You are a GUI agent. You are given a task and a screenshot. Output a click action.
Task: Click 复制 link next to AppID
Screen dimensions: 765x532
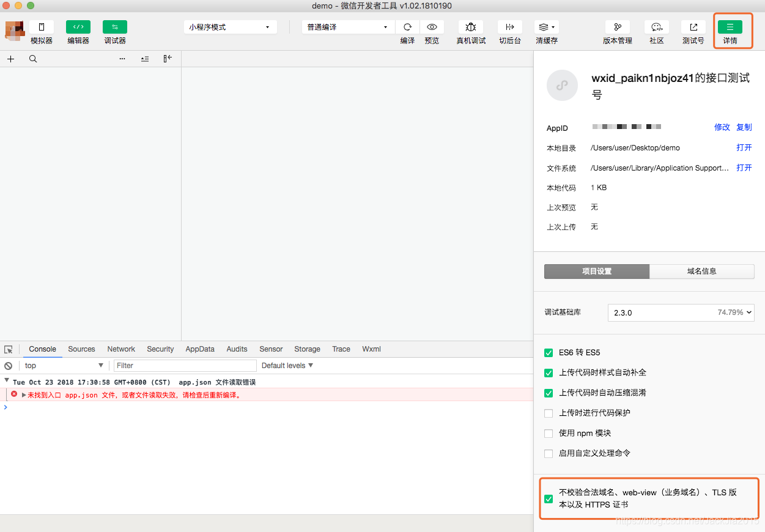click(x=744, y=127)
